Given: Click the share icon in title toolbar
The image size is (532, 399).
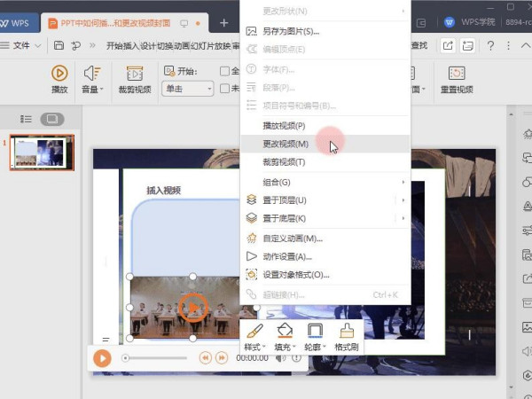Looking at the screenshot, I should [448, 45].
